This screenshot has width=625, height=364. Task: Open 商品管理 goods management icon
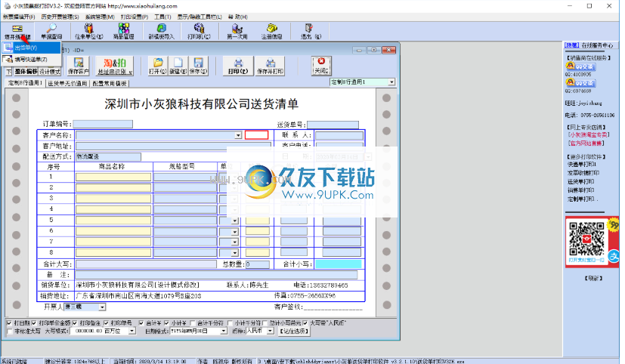click(124, 31)
